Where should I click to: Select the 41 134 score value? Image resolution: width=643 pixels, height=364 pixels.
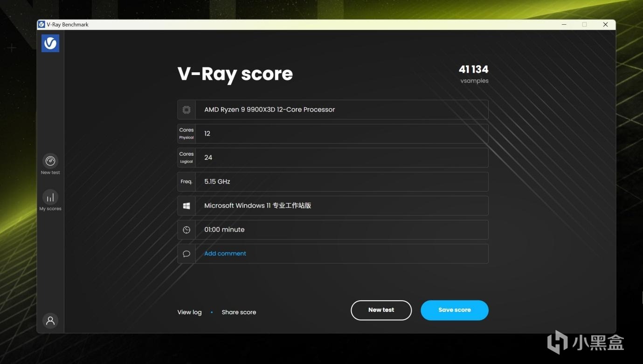(474, 69)
